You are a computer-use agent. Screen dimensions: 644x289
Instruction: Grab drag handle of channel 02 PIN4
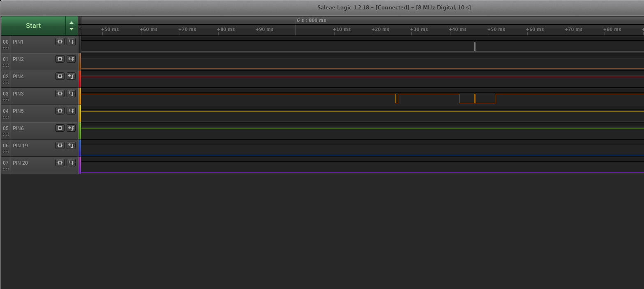point(6,83)
